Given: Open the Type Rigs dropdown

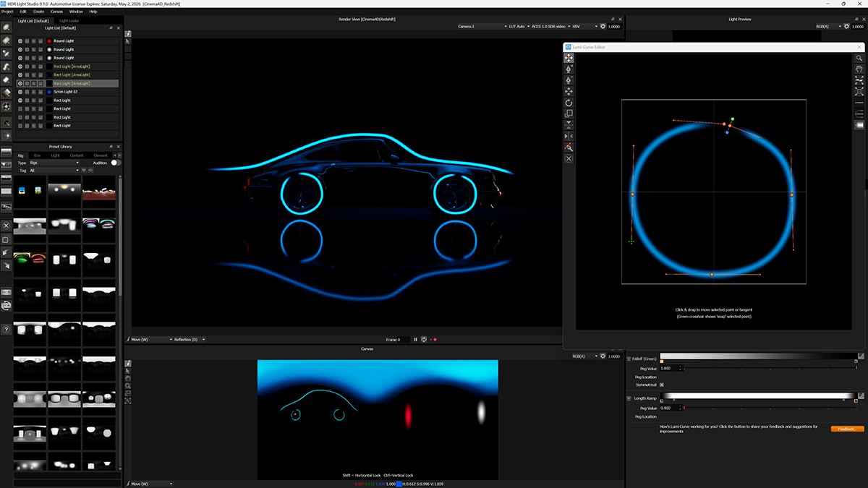Looking at the screenshot, I should point(54,163).
